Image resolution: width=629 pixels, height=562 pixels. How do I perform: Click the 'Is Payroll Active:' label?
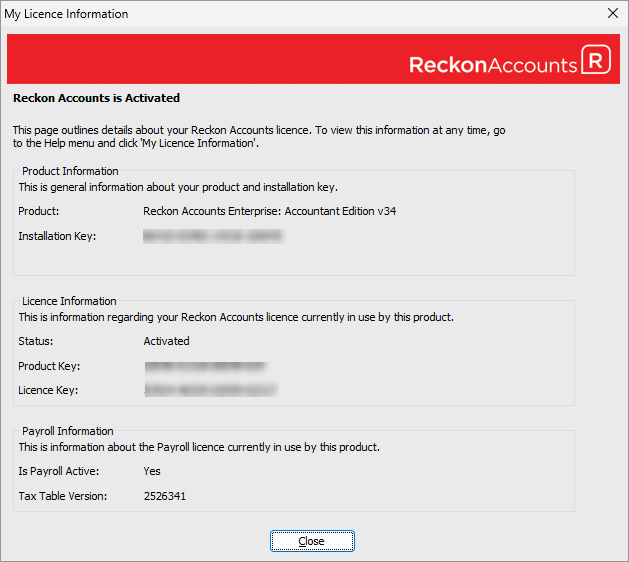coord(59,471)
